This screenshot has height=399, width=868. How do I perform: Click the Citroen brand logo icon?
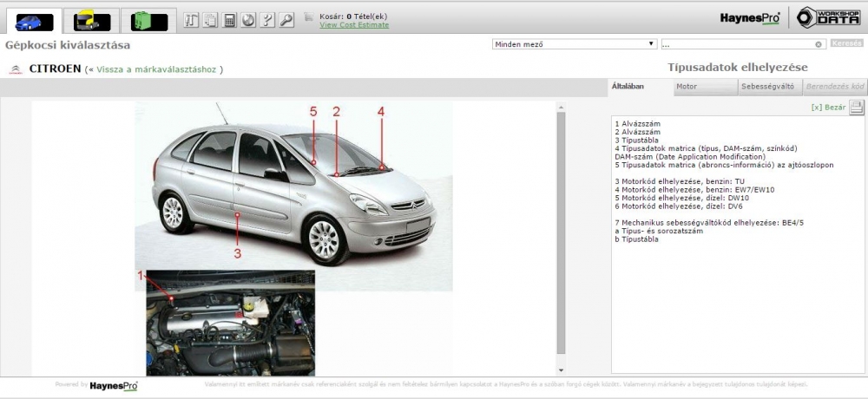(16, 69)
